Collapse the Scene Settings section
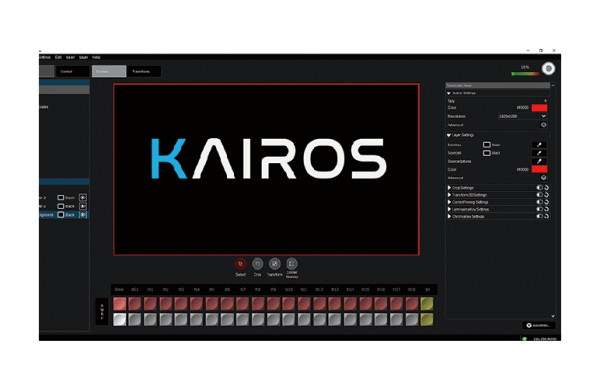600x389 pixels. [x=449, y=93]
